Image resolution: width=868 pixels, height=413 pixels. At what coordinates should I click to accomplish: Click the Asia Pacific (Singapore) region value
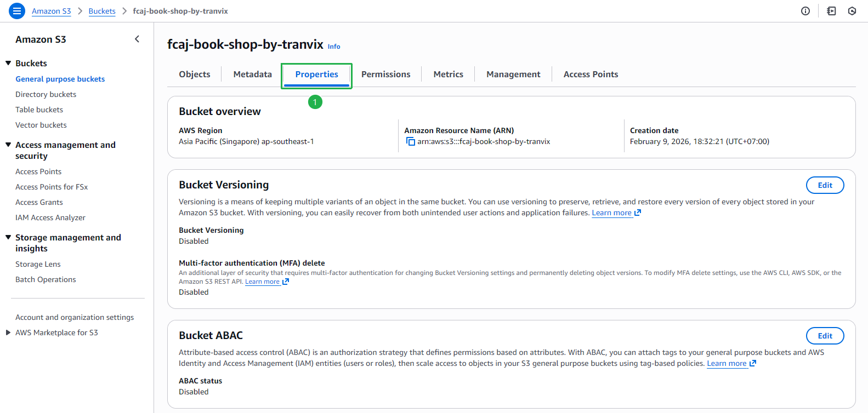[x=246, y=141]
